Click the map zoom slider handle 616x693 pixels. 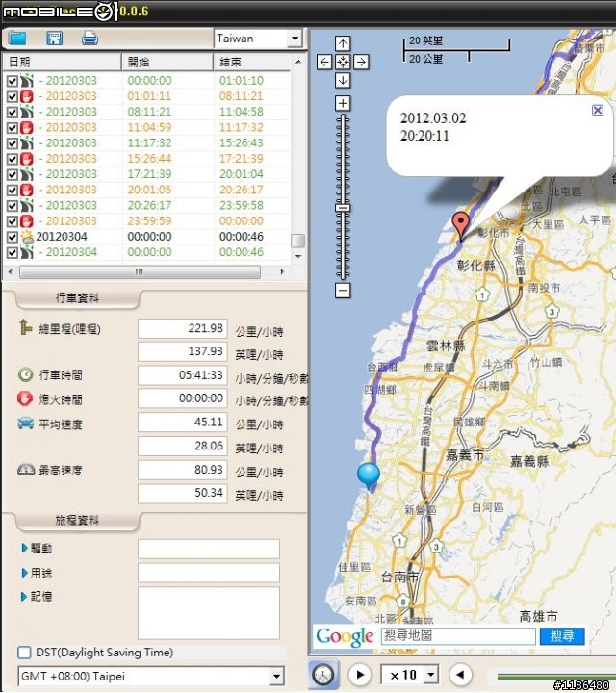343,207
